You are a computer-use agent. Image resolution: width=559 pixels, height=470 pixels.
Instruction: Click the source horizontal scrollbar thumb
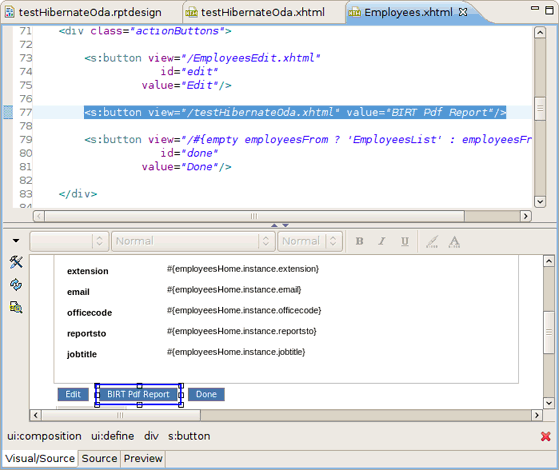[255, 216]
